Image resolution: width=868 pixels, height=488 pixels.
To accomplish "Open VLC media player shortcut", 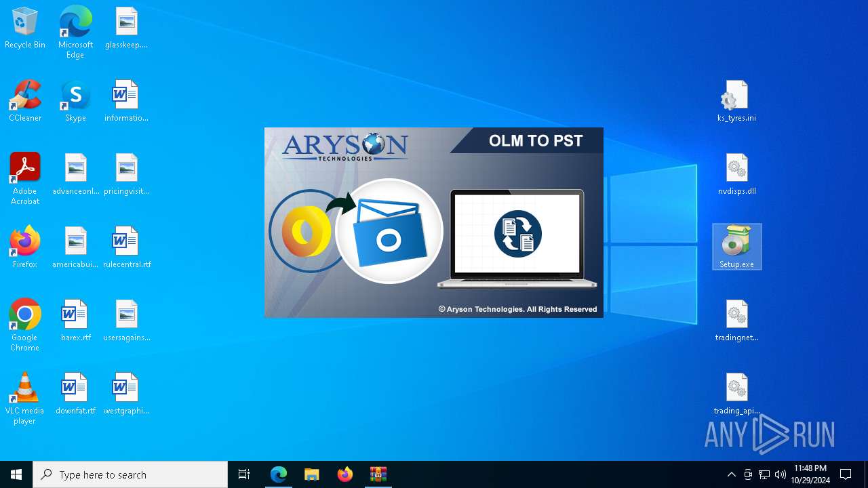I will coord(25,399).
